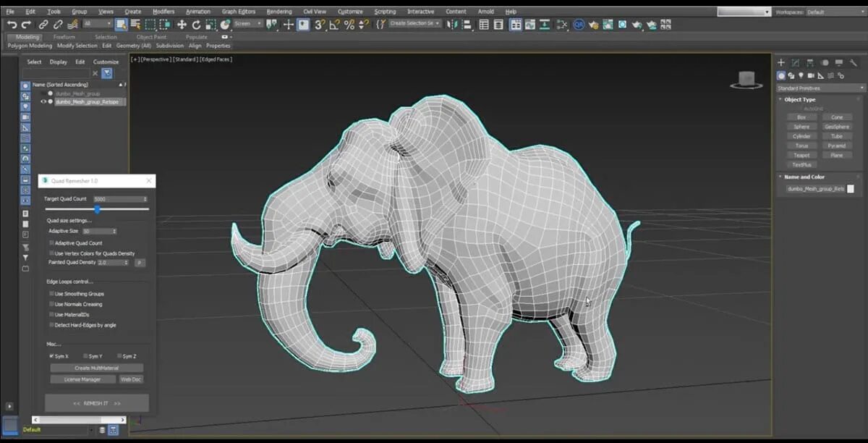Open the Standard Primitives dropdown
The width and height of the screenshot is (868, 443).
click(x=820, y=88)
